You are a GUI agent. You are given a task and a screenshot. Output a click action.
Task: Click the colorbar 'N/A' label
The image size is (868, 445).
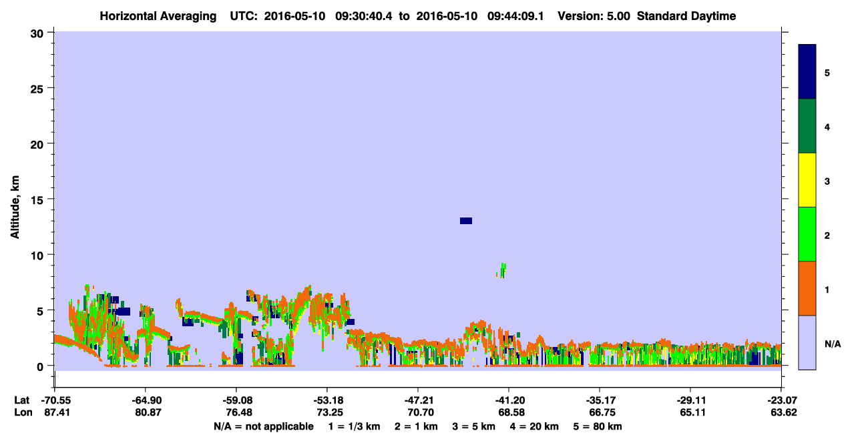832,344
